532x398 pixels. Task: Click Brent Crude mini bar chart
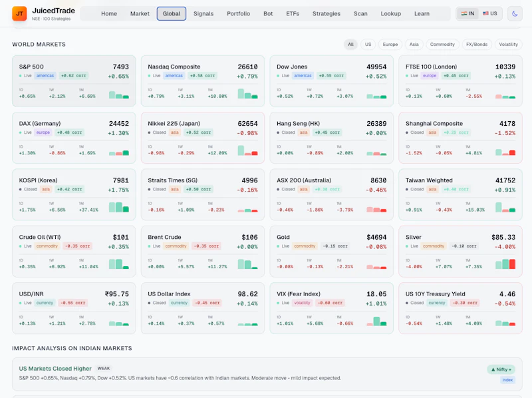(247, 264)
